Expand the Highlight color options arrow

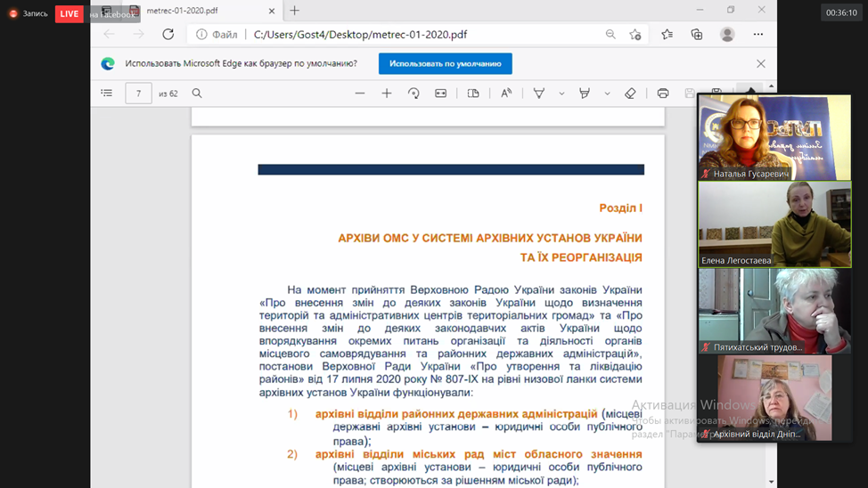pyautogui.click(x=607, y=94)
